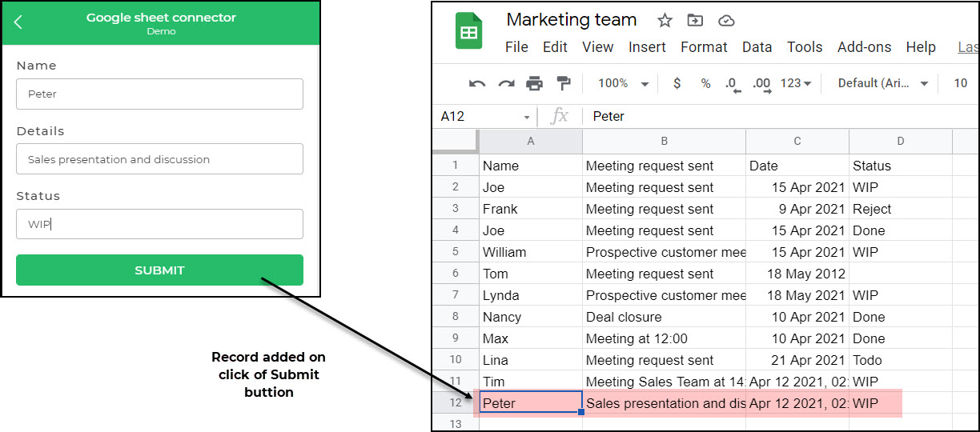
Task: Open the 100% zoom dropdown
Action: click(623, 83)
